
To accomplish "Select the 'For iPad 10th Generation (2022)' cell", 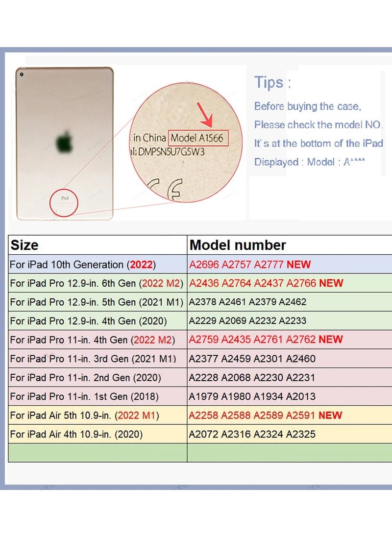I will click(98, 265).
